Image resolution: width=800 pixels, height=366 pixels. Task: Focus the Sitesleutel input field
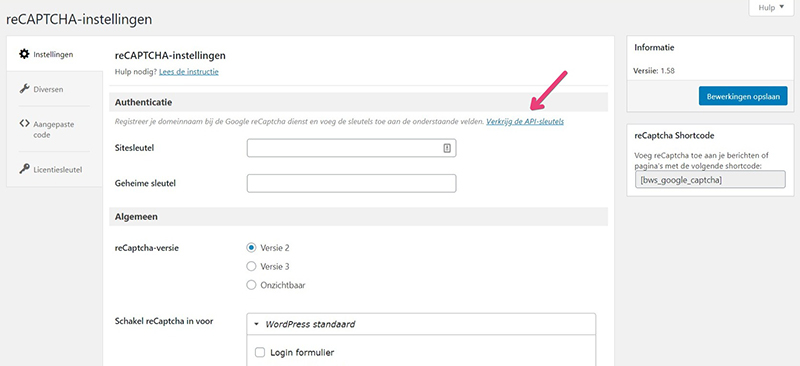(352, 148)
